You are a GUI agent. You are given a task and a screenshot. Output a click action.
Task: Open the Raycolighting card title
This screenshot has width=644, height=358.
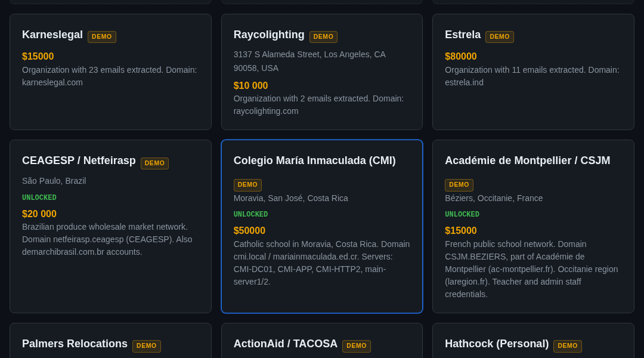pos(269,35)
